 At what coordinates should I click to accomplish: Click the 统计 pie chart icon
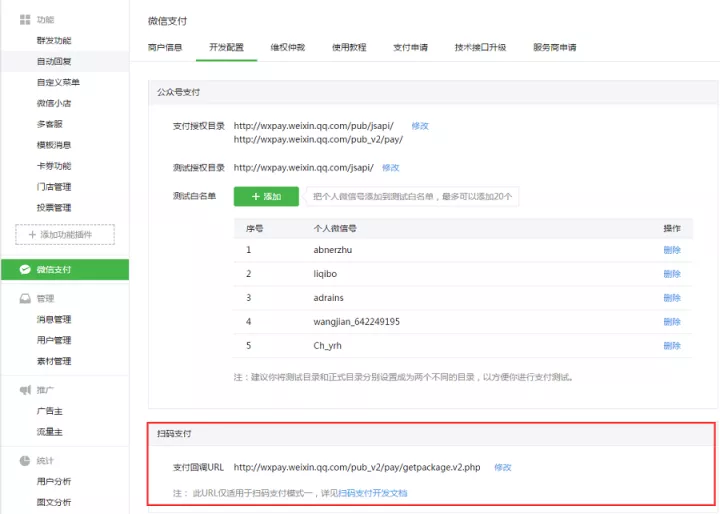25,460
